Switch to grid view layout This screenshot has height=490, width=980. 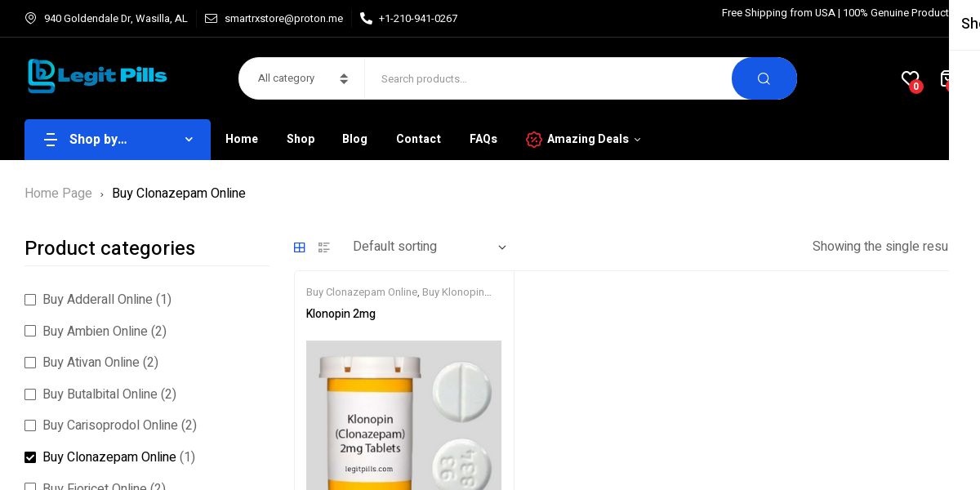(300, 247)
